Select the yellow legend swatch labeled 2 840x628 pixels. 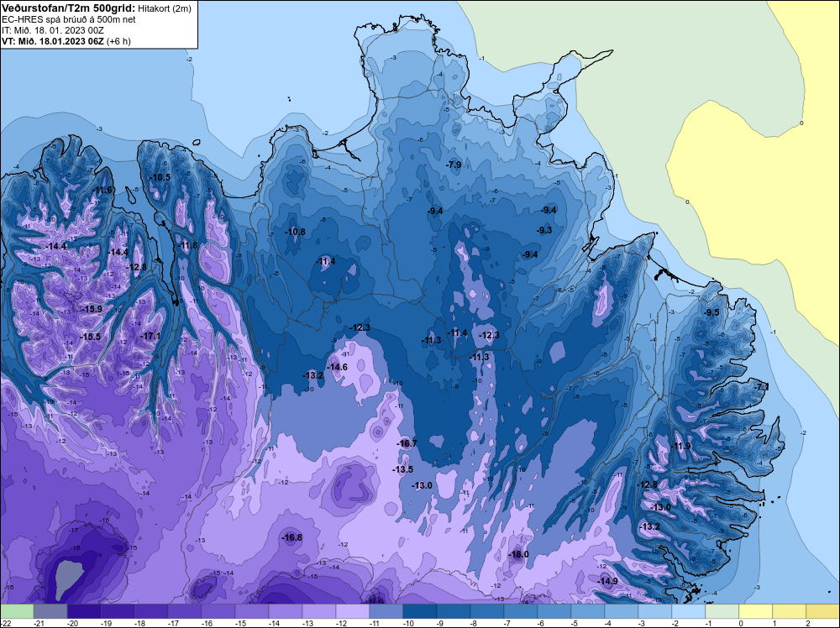point(823,611)
